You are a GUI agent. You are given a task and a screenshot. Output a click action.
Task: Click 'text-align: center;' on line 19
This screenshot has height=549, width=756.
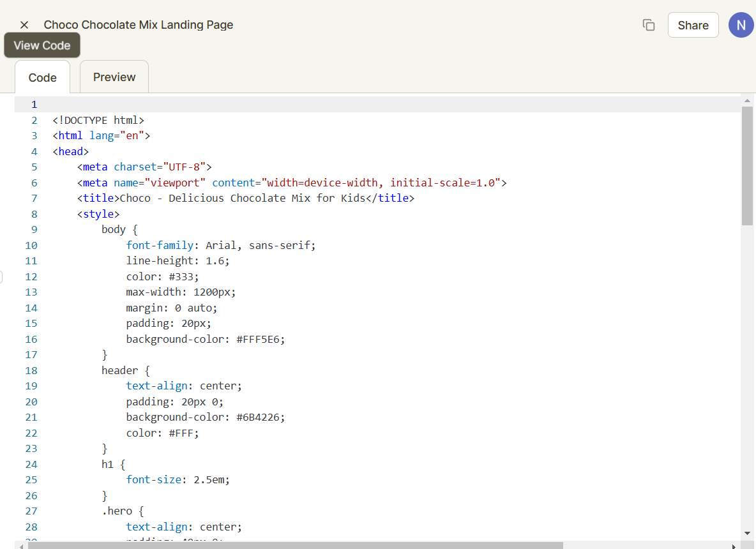[x=184, y=386]
